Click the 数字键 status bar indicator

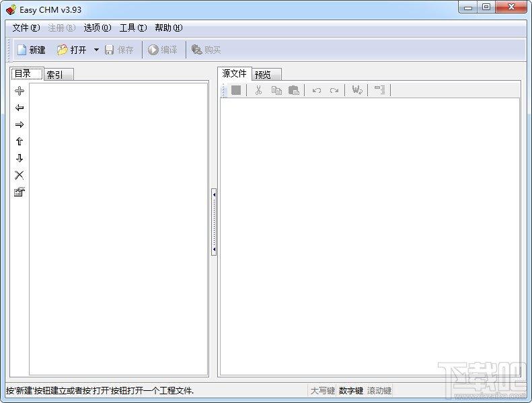(351, 391)
